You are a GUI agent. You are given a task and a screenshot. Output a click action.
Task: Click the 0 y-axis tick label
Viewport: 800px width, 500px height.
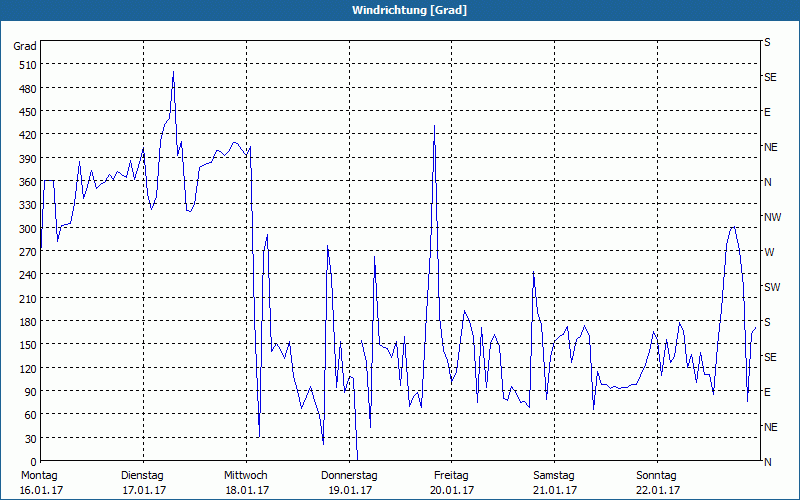click(34, 462)
